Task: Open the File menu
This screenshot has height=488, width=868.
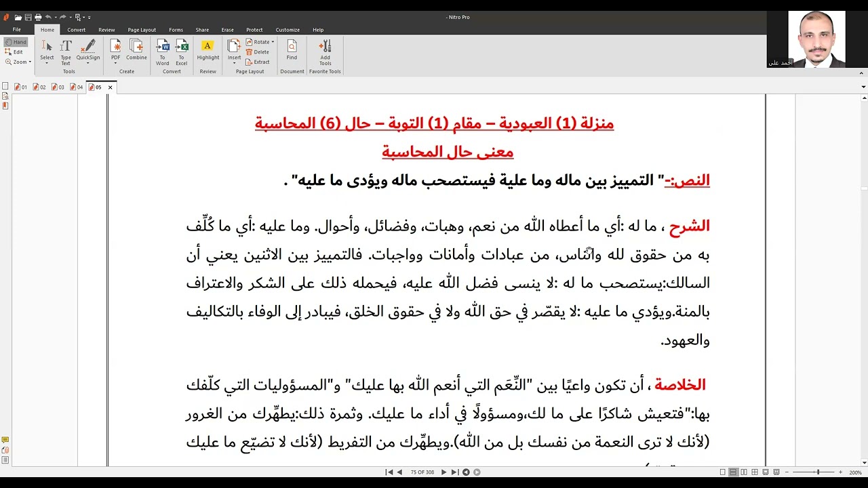Action: pos(16,30)
